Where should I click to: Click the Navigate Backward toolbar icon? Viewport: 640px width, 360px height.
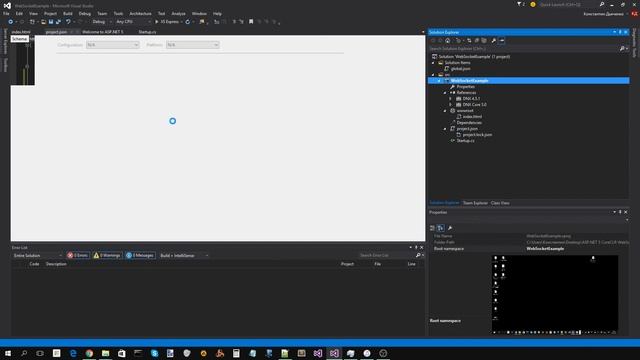click(11, 22)
